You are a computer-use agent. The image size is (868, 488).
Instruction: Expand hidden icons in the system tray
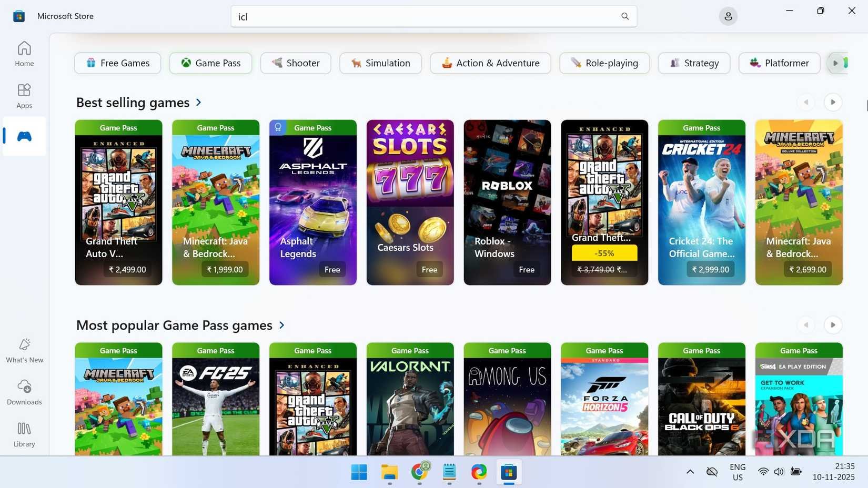coord(689,472)
